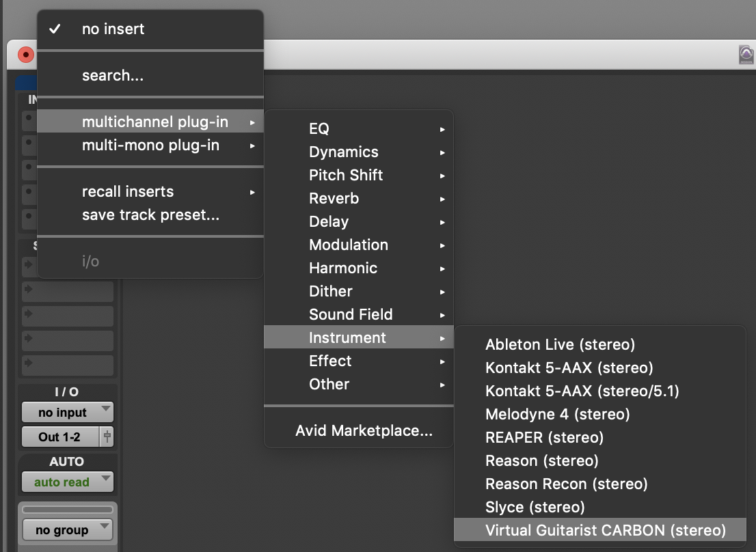
Task: Open the auto read automation mode selector
Action: click(68, 482)
